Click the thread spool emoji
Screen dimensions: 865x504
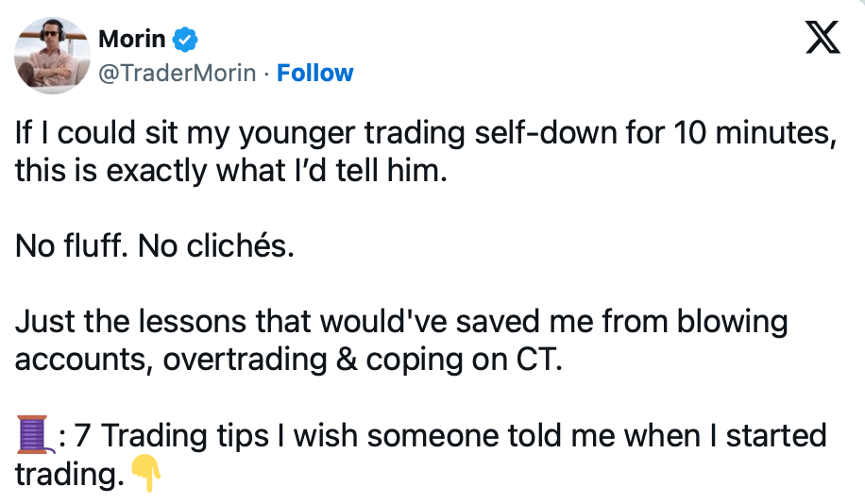click(31, 436)
